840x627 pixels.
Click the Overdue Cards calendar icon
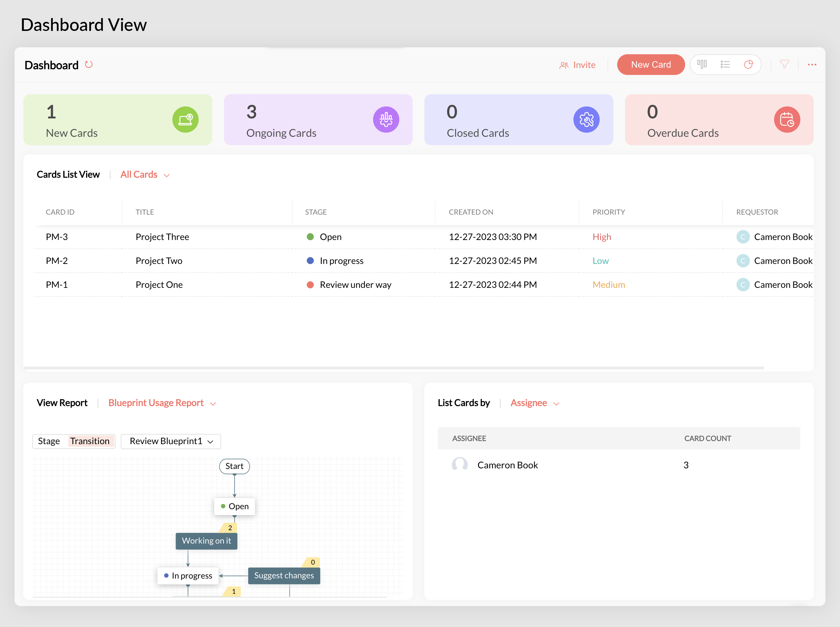787,120
